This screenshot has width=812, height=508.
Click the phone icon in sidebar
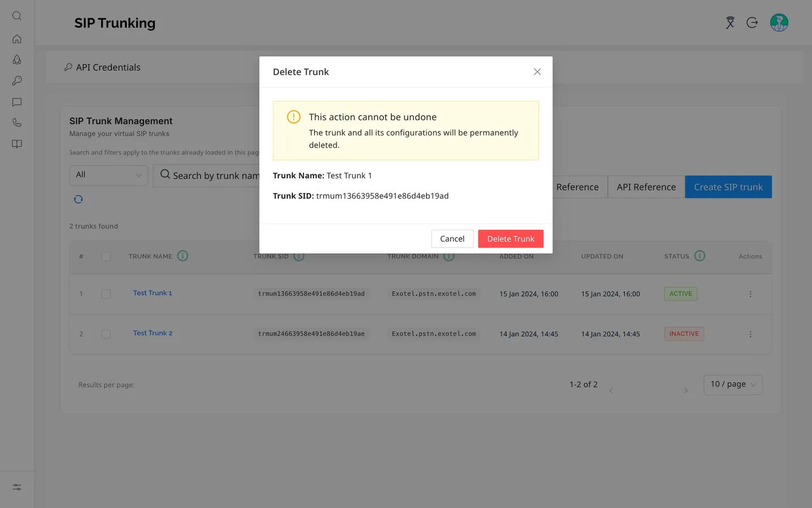[17, 122]
